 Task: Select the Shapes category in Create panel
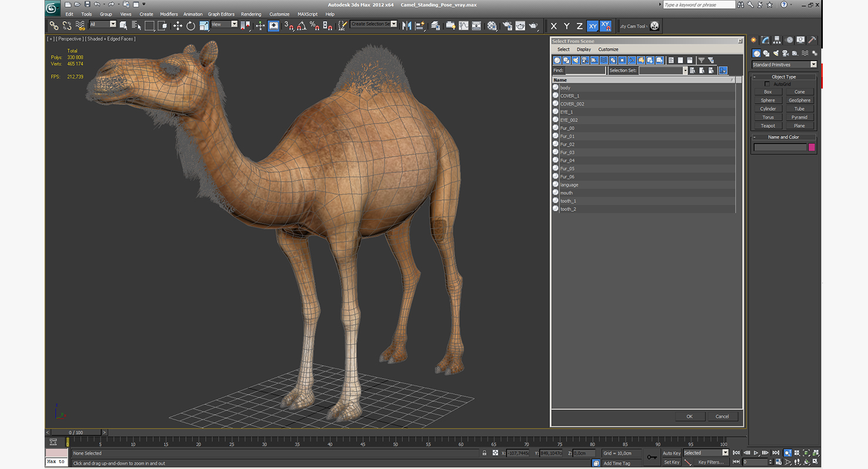click(x=766, y=53)
